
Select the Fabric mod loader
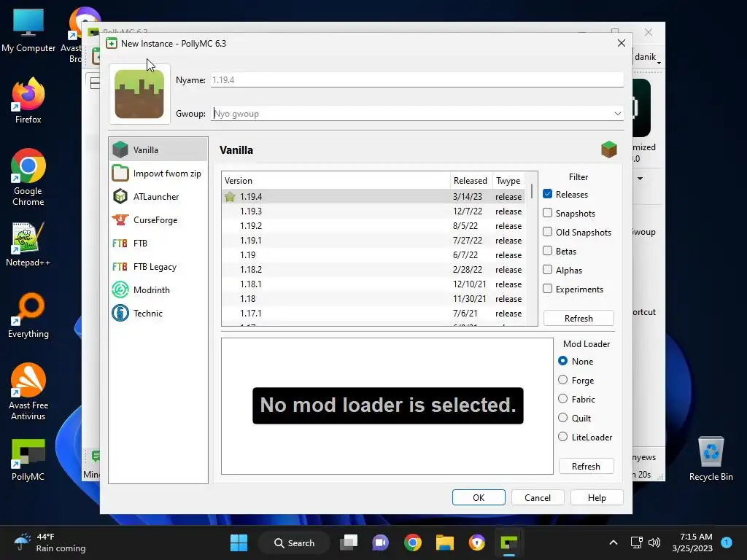pyautogui.click(x=562, y=399)
